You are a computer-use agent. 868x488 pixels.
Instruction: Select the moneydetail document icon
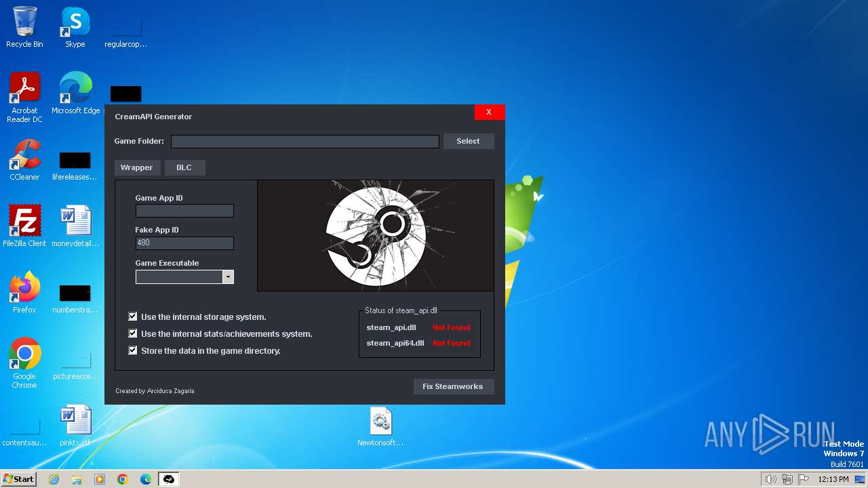click(75, 226)
